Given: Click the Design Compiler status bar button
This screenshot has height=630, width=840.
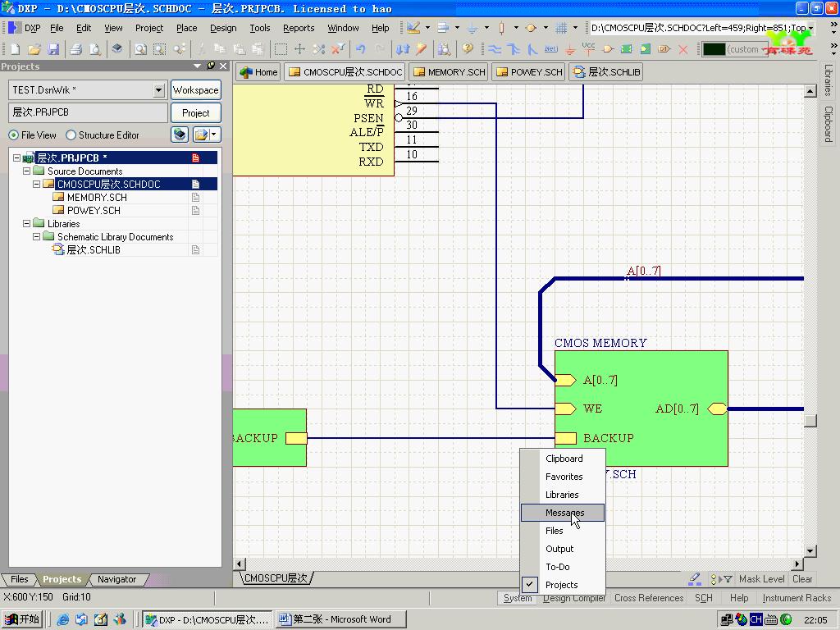Looking at the screenshot, I should [x=573, y=598].
